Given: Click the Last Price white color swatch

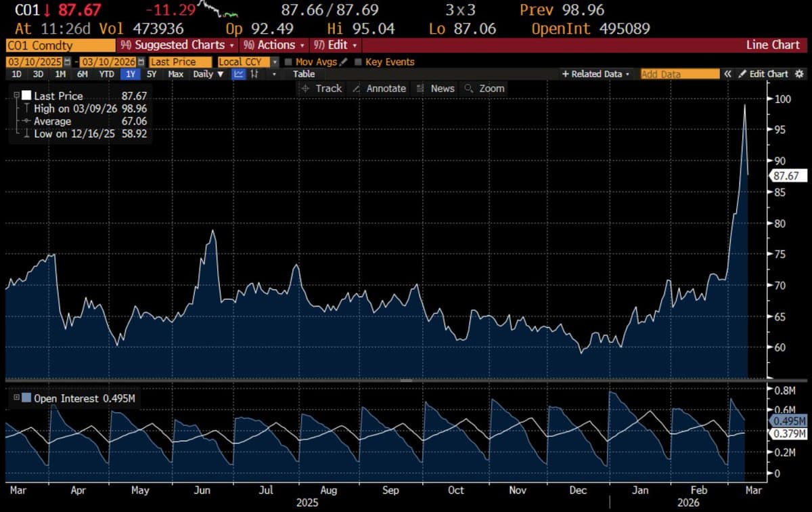Looking at the screenshot, I should [x=26, y=95].
